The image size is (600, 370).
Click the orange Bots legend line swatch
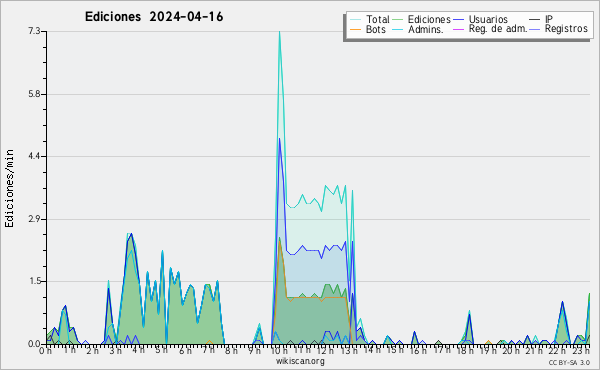click(x=355, y=29)
